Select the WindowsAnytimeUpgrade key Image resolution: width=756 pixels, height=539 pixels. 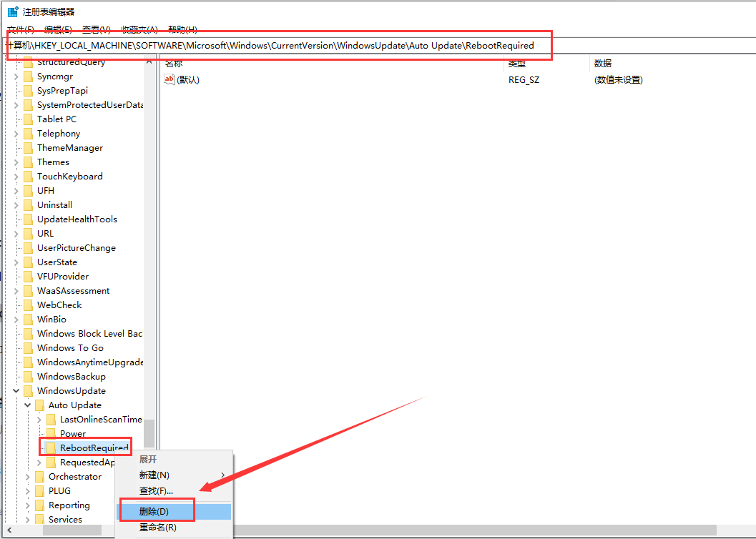tap(90, 362)
